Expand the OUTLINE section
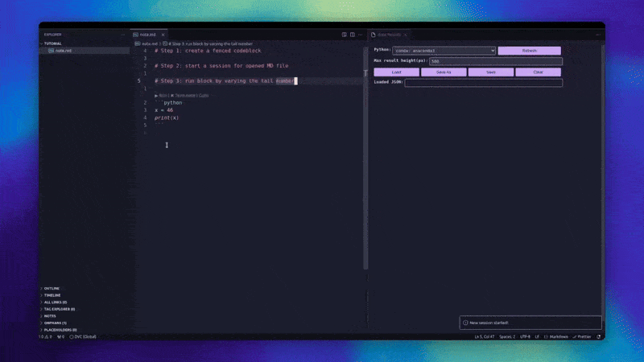 point(85,289)
